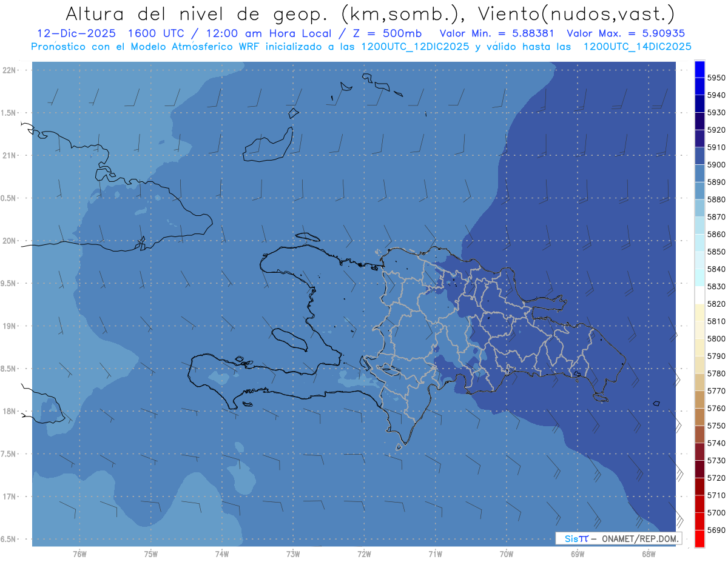The width and height of the screenshot is (728, 562).
Task: Click the '5820' colorbar value
Action: (x=716, y=304)
